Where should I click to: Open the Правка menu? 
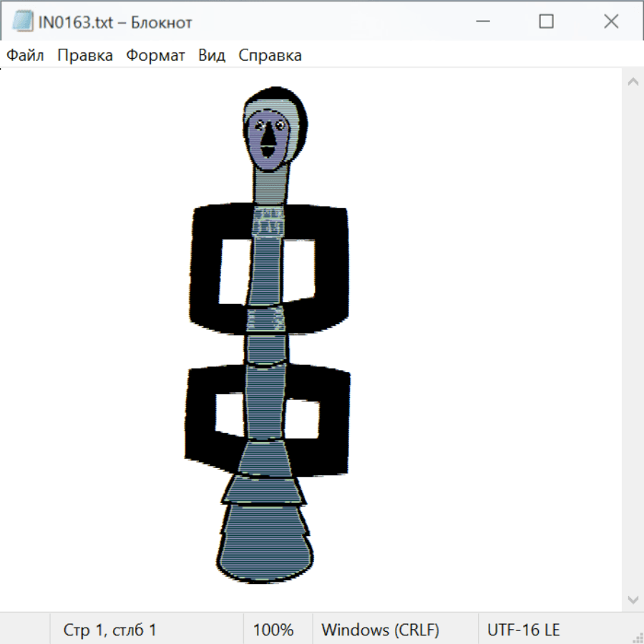(x=85, y=55)
